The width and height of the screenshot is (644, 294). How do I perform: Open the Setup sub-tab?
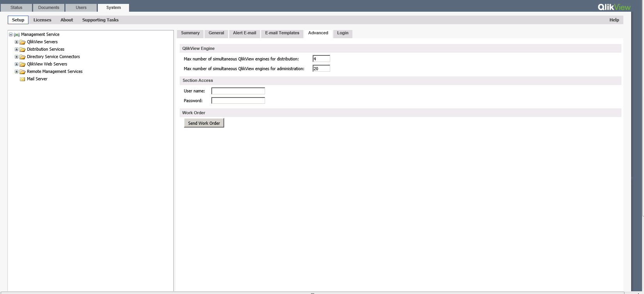pos(18,20)
